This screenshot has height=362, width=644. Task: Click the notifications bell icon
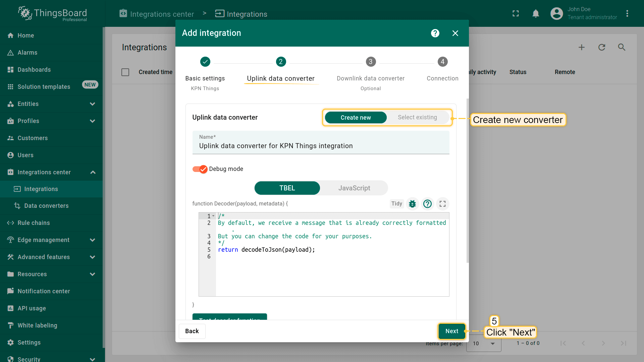pyautogui.click(x=536, y=14)
